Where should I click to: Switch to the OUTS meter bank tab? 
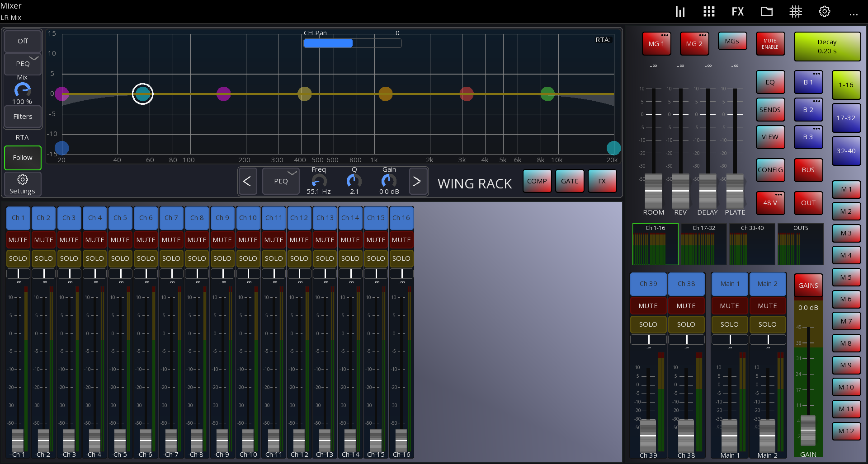pyautogui.click(x=801, y=244)
